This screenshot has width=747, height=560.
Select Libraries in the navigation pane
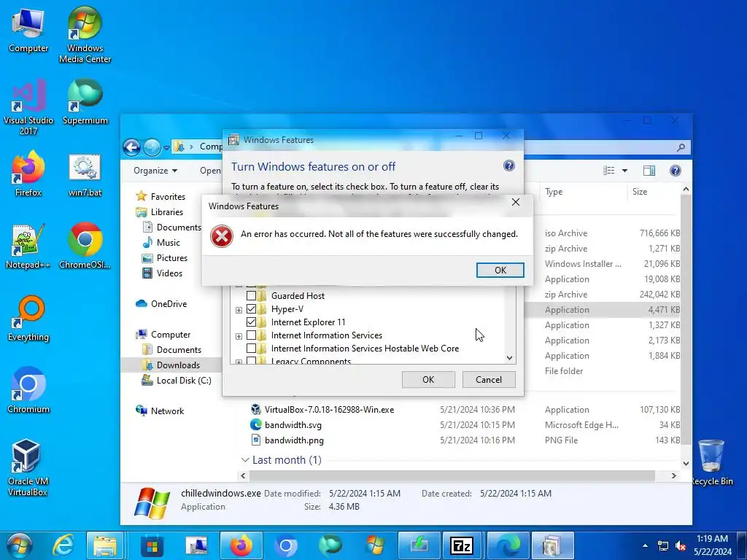tap(159, 212)
